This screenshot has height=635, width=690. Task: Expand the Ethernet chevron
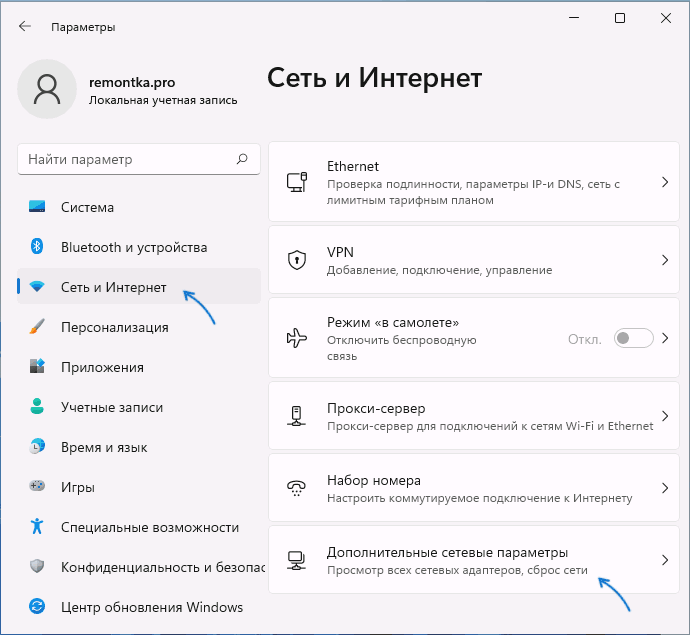click(x=665, y=182)
